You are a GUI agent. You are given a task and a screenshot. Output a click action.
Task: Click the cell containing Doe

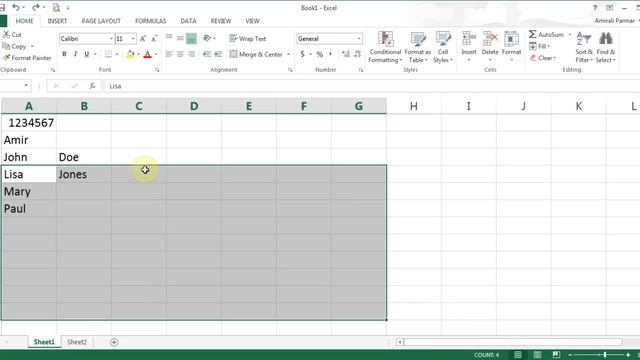click(x=84, y=157)
